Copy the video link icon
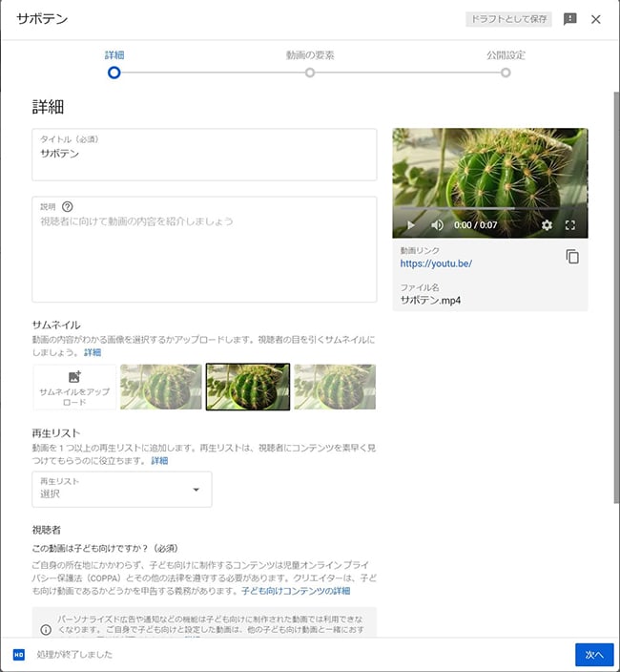The width and height of the screenshot is (620, 672). click(572, 256)
